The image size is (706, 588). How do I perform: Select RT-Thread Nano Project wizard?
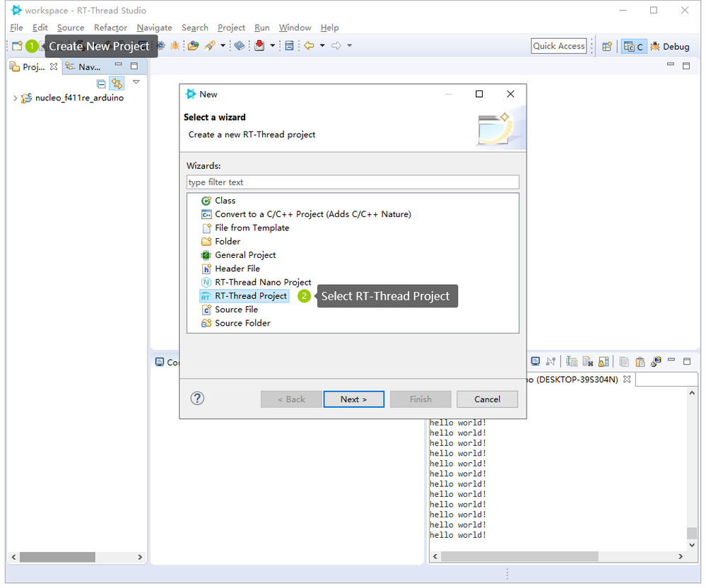click(256, 282)
